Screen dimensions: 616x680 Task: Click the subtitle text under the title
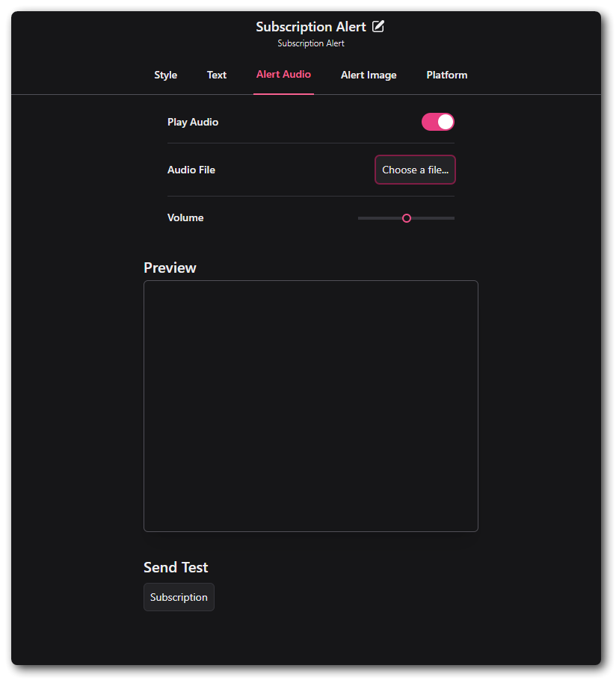point(311,43)
